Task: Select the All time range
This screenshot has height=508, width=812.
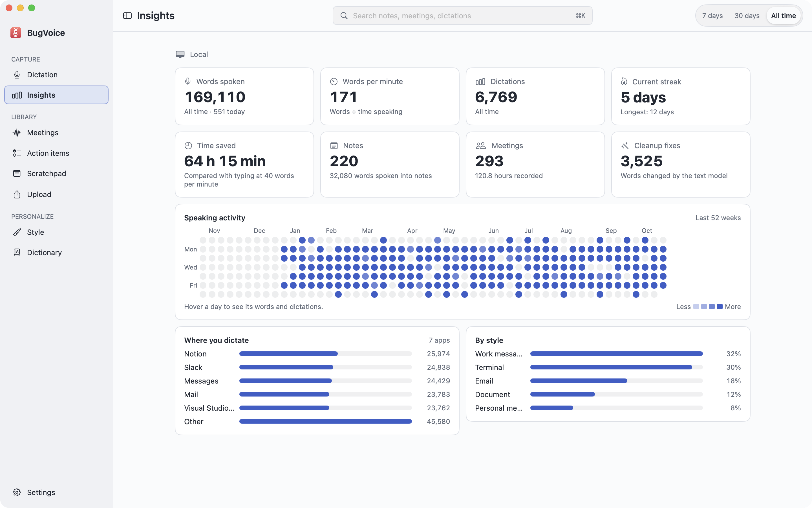Action: 783,16
